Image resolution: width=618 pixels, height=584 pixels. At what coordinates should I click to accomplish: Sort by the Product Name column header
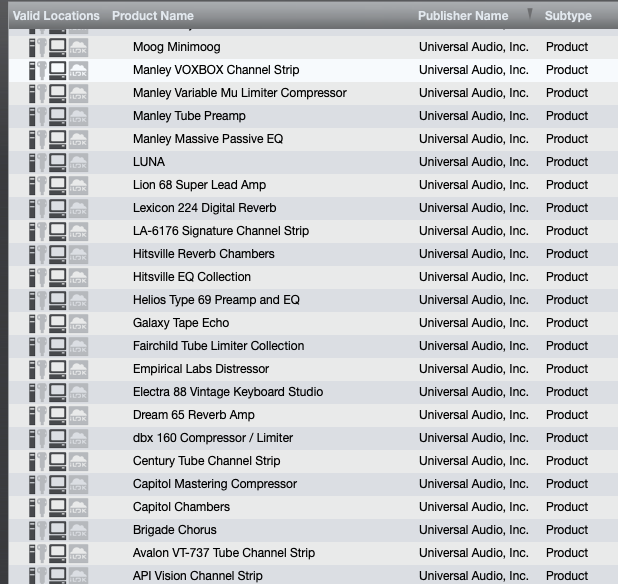[x=153, y=16]
